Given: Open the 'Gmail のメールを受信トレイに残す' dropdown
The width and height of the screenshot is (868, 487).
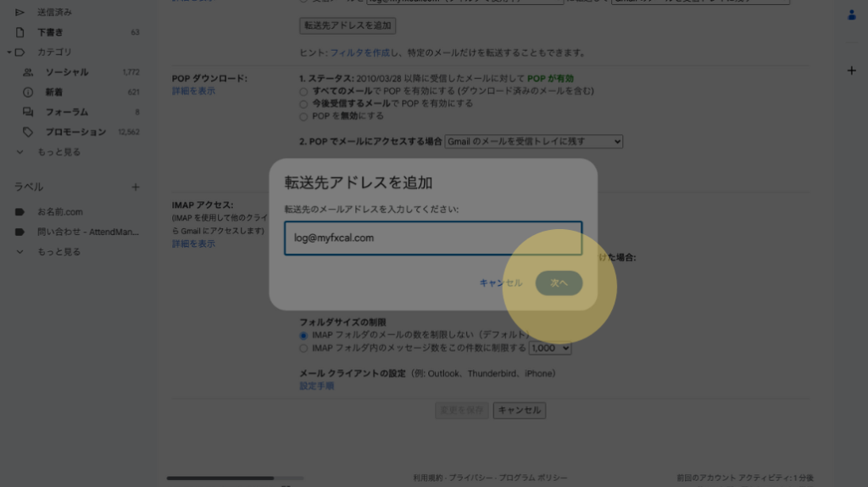Looking at the screenshot, I should [534, 142].
